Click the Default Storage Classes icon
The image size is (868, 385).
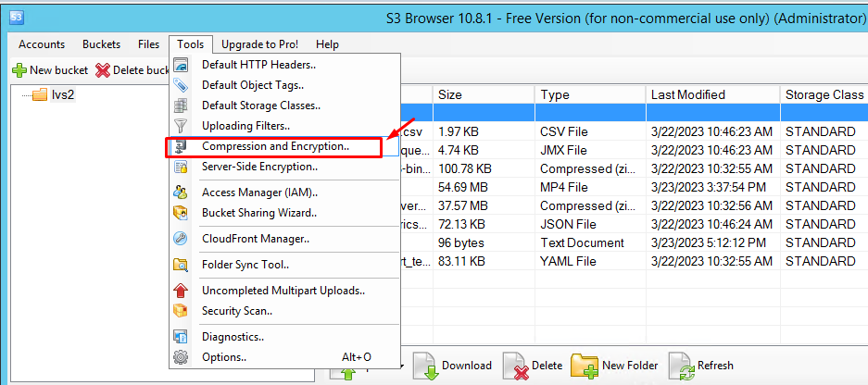181,106
